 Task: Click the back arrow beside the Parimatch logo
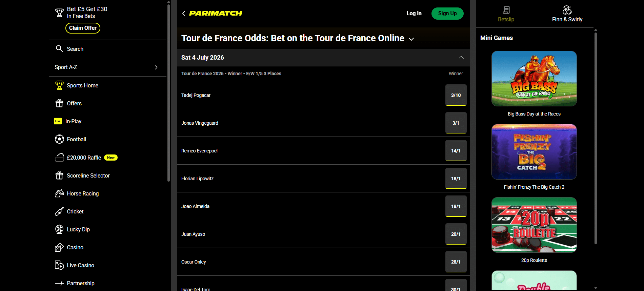pos(184,13)
